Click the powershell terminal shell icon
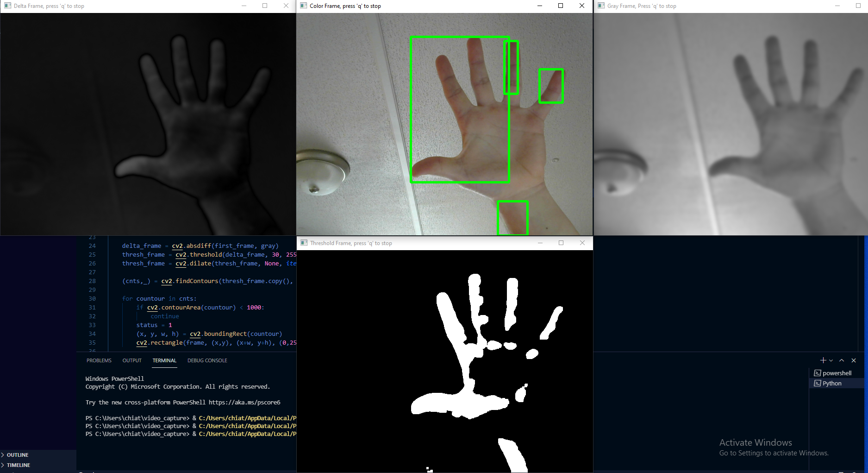 (x=818, y=373)
